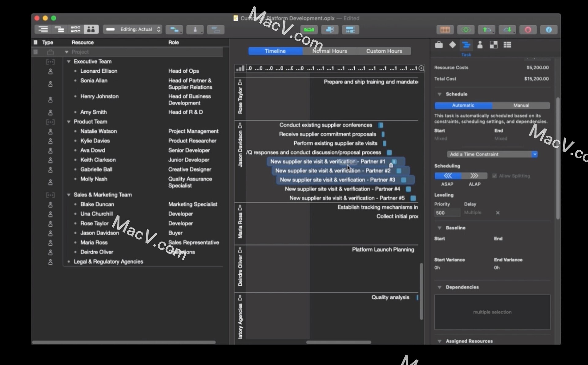Viewport: 588px width, 365px height.
Task: Switch to the Resources view icon
Action: pos(91,29)
